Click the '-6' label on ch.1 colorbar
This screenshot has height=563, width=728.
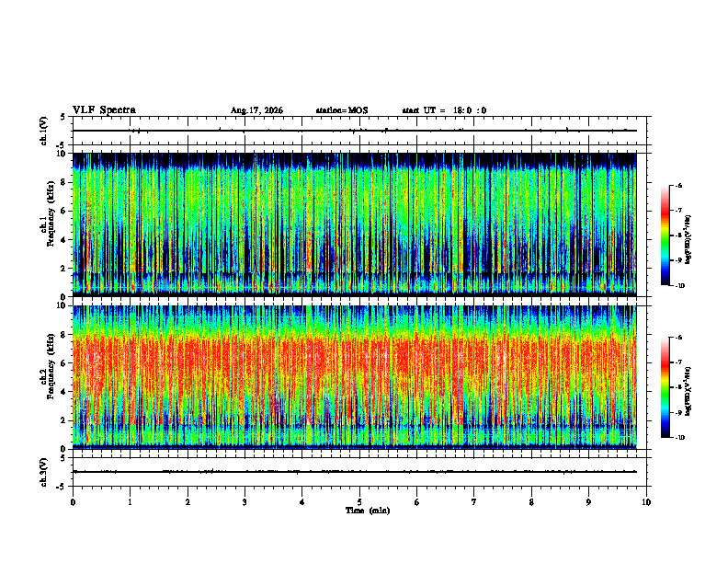pos(678,185)
